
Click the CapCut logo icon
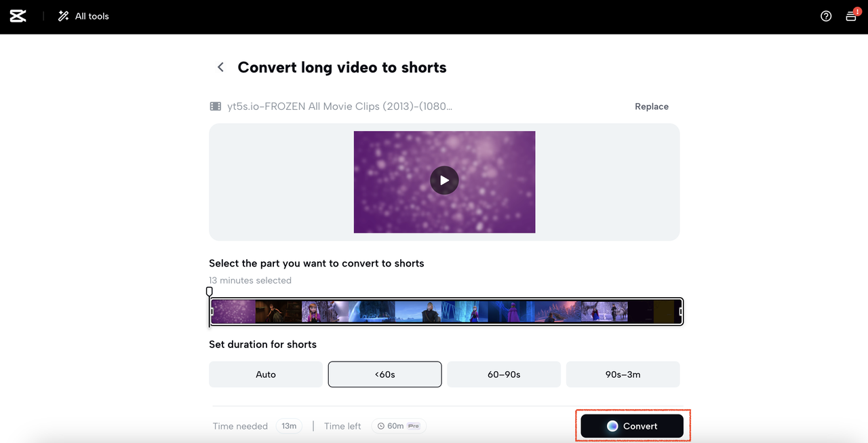[18, 16]
